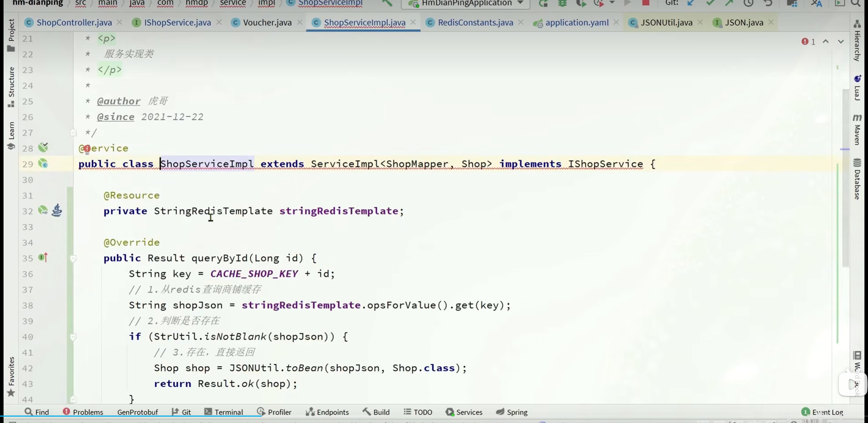Collapse the queryById method fold marker
The image size is (868, 423).
pyautogui.click(x=73, y=258)
